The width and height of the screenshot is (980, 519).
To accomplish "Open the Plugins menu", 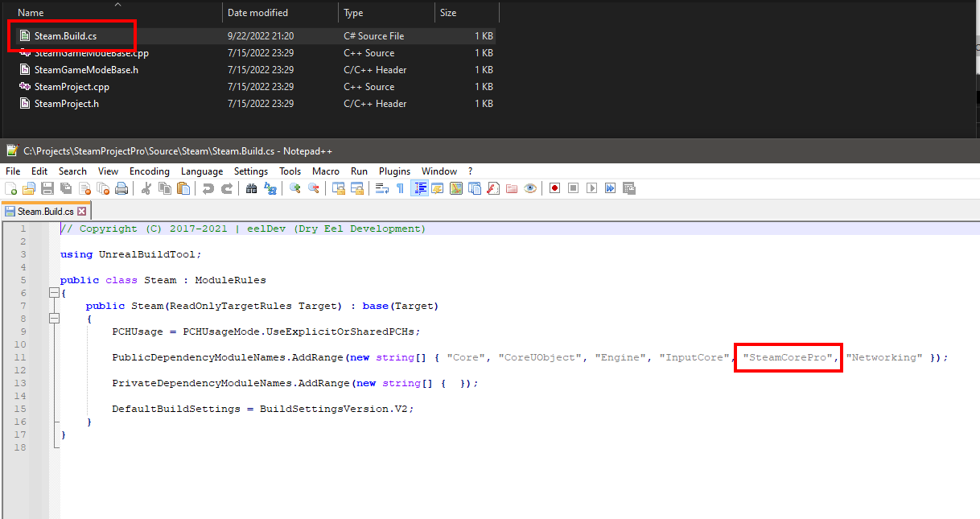I will point(394,171).
